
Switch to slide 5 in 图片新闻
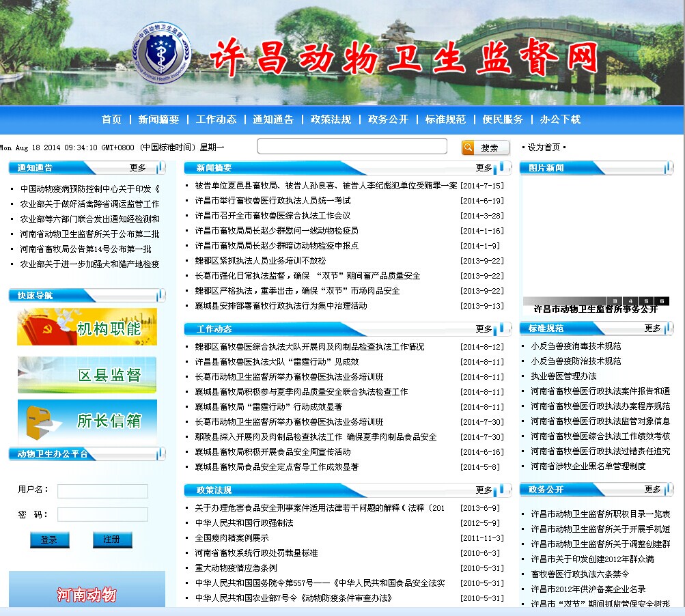point(646,301)
